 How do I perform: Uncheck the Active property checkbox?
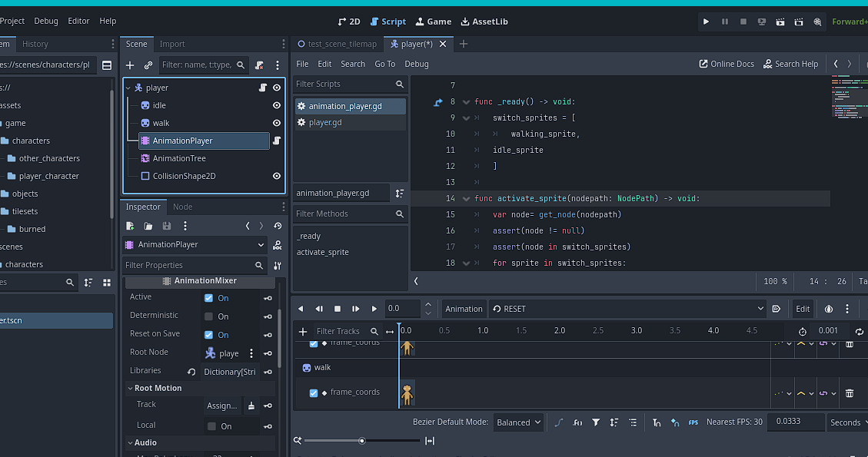pyautogui.click(x=208, y=298)
